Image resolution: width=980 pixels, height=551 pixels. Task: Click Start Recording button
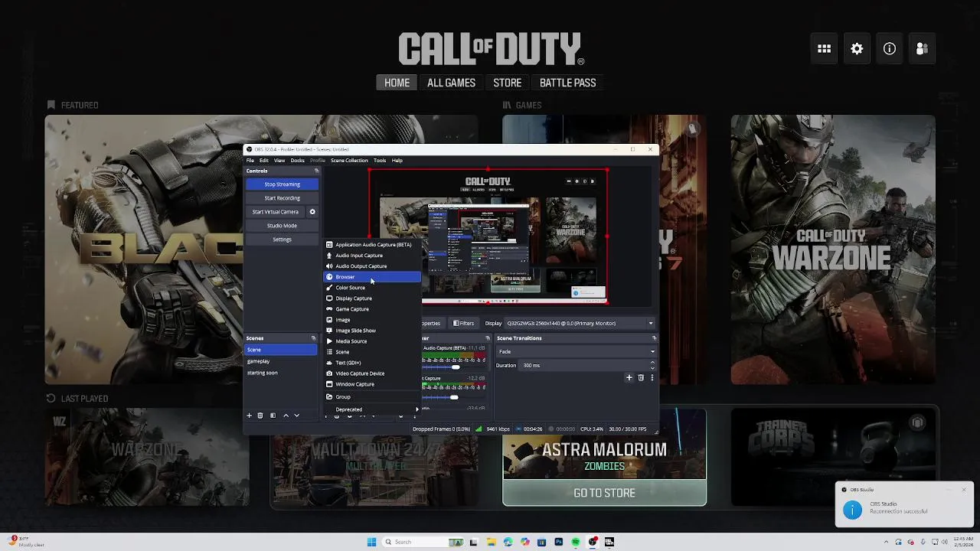282,198
